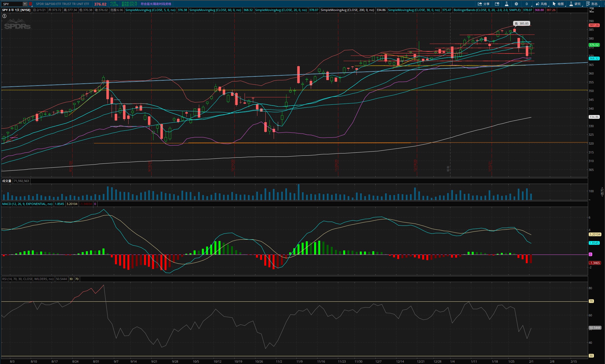
Task: Open chart settings gear icon
Action: pos(516,4)
